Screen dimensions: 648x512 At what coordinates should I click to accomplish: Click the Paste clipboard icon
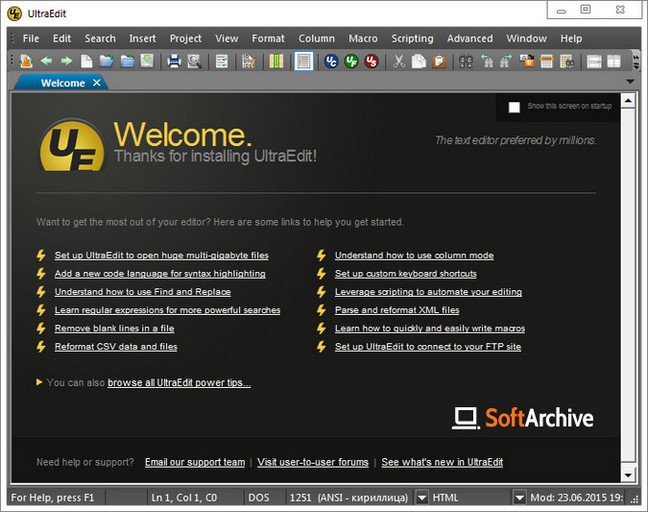(x=439, y=61)
